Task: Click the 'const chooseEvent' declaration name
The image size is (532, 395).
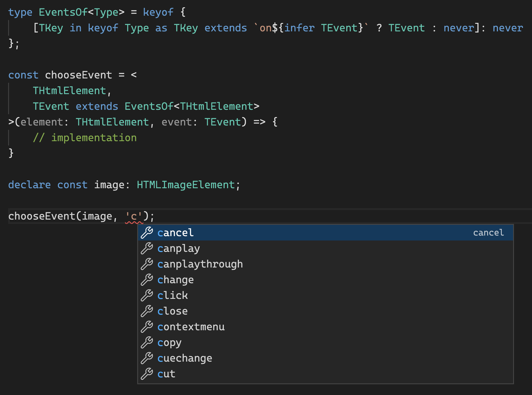Action: (78, 75)
